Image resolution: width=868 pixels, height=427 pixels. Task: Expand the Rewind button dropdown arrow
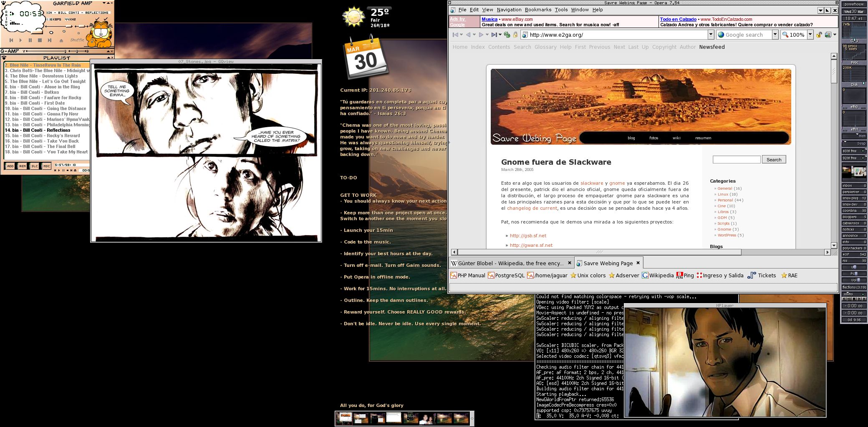[462, 35]
